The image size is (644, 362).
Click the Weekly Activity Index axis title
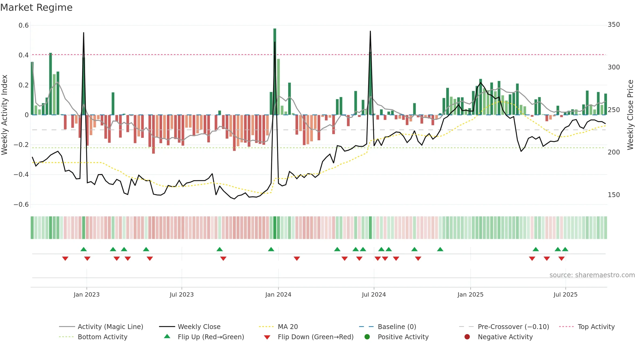4,115
